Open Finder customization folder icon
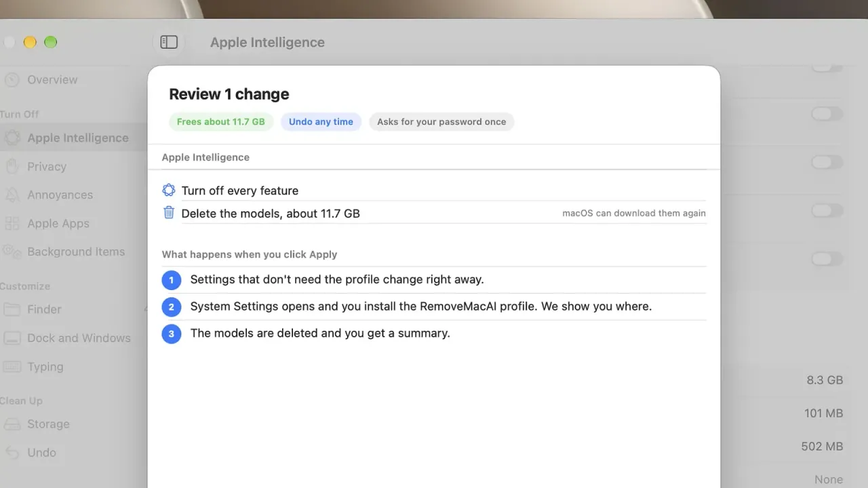The image size is (868, 488). (x=12, y=309)
